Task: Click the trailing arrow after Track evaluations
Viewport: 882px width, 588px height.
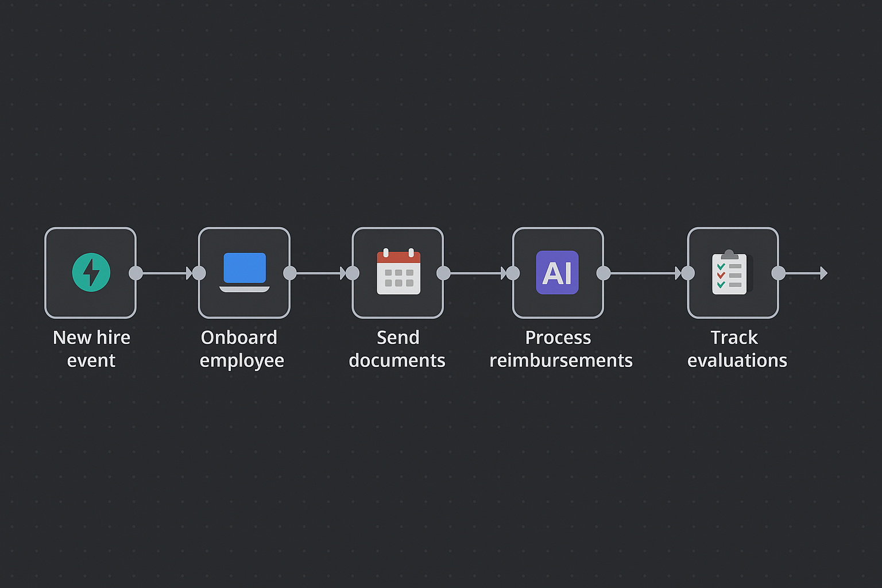Action: (x=807, y=273)
